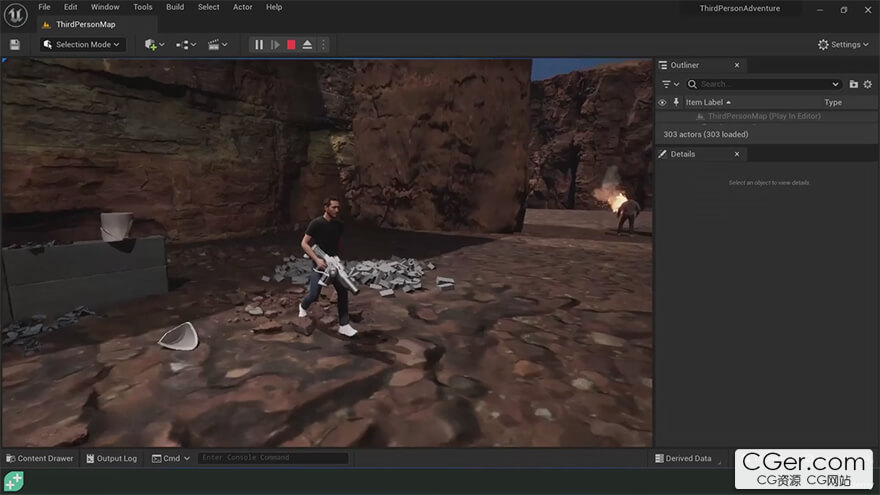
Task: Sort Outliner by Item Label
Action: click(708, 102)
